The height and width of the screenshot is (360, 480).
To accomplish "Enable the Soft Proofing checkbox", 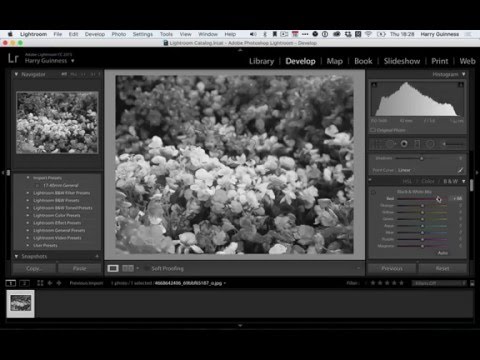I will pyautogui.click(x=147, y=268).
